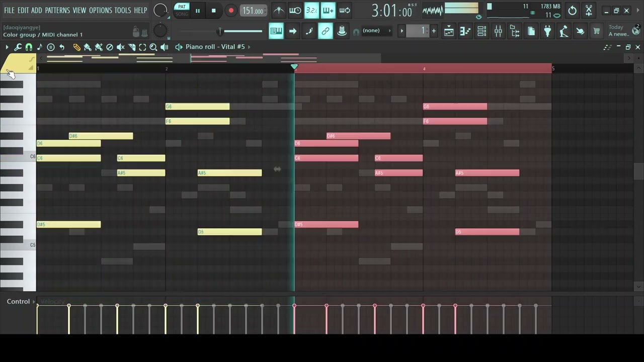The height and width of the screenshot is (362, 644).
Task: Open the OPTIONS menu
Action: [x=100, y=10]
